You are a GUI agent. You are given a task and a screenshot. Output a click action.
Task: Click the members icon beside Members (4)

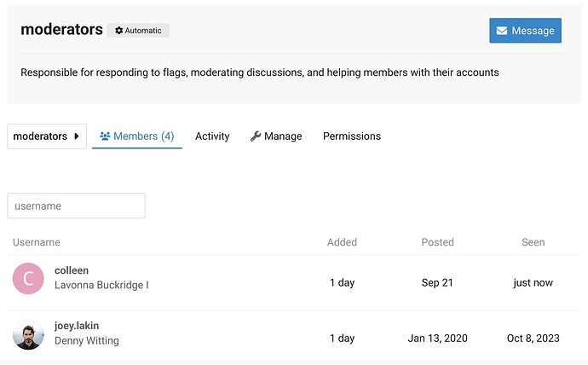point(105,136)
